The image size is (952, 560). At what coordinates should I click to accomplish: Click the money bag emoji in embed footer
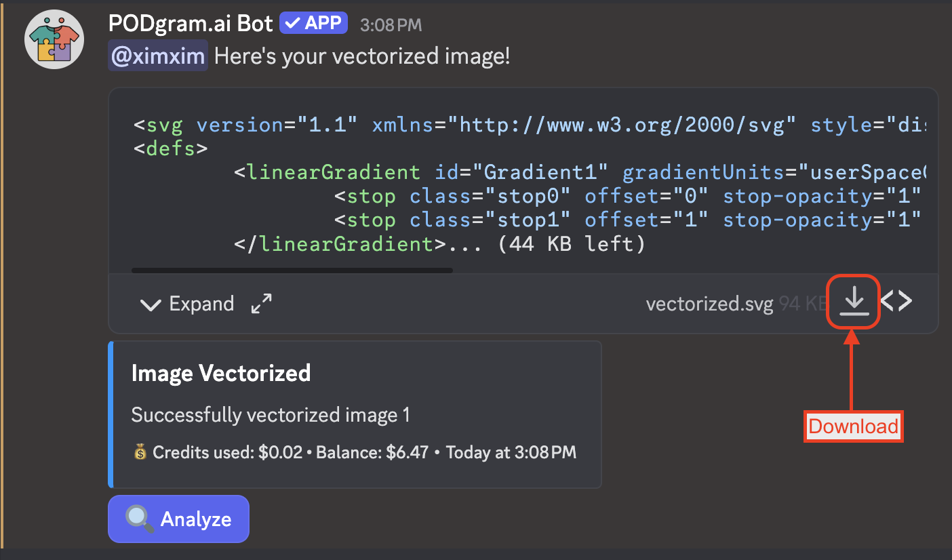[x=140, y=452]
